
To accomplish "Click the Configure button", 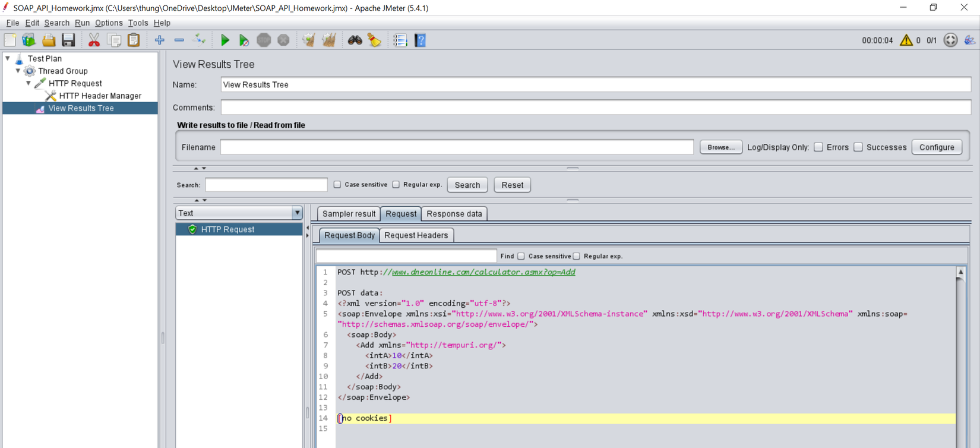I will pos(936,147).
